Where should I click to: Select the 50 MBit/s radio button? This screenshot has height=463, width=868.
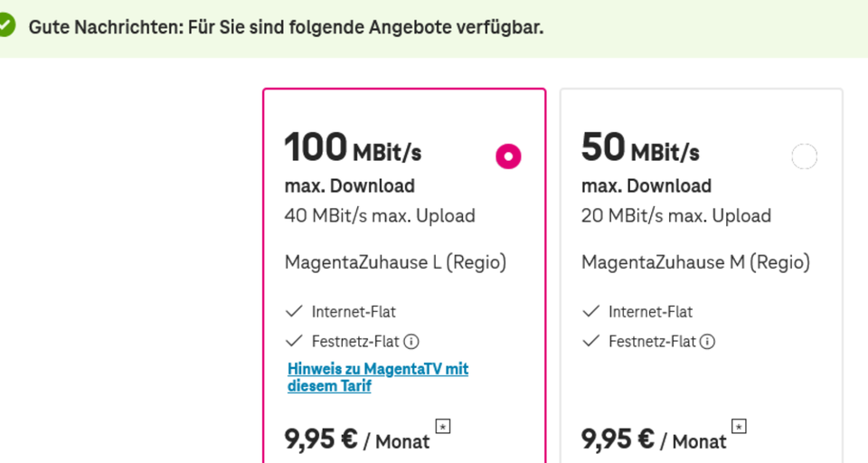804,156
